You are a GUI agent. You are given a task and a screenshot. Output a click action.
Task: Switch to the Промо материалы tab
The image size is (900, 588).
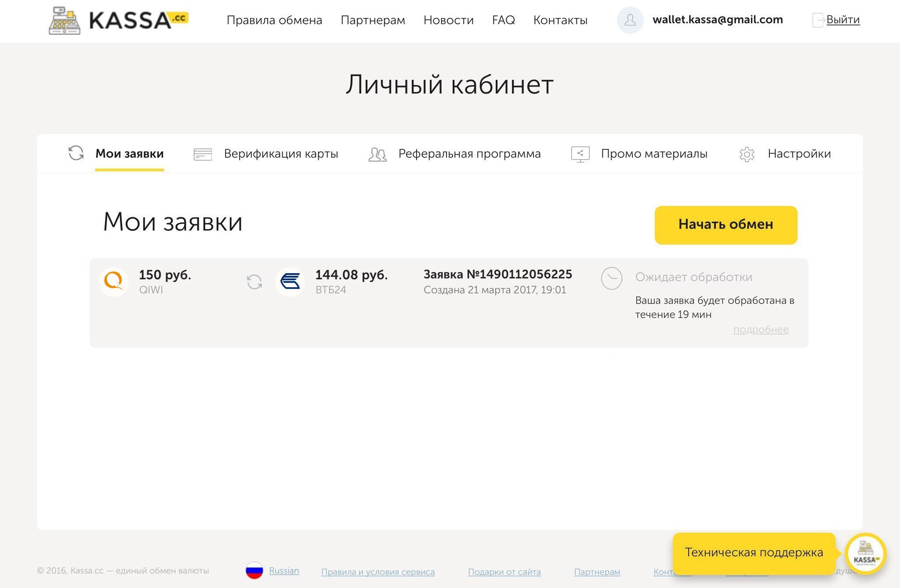(x=654, y=154)
